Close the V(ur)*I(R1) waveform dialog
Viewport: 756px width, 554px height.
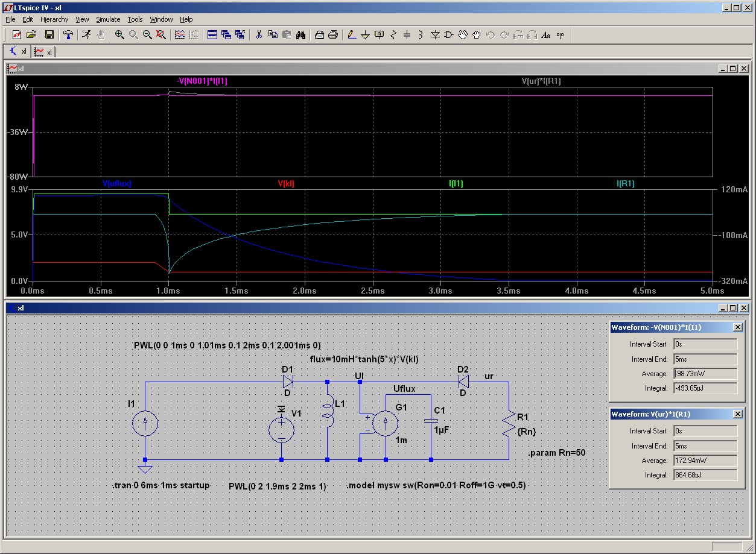[x=737, y=414]
